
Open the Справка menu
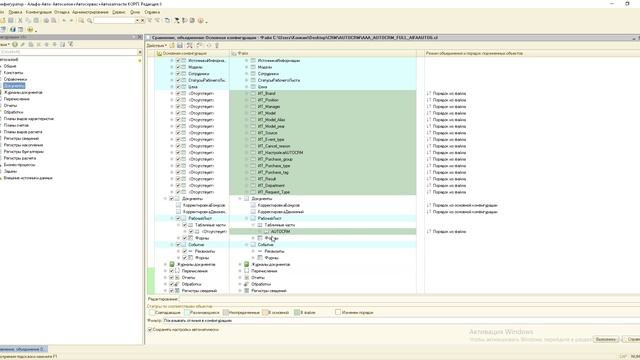tap(152, 12)
